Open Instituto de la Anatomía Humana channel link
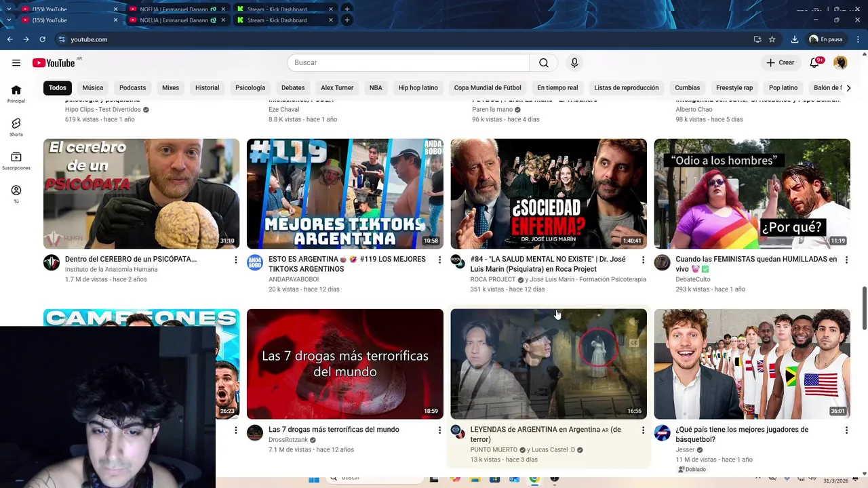 (x=111, y=270)
